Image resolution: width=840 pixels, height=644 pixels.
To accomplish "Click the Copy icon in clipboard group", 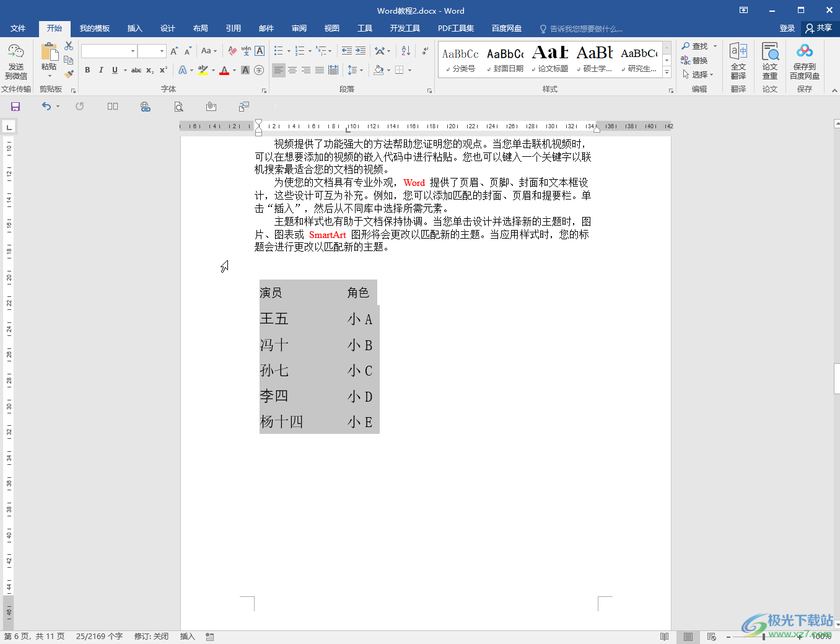I will (69, 60).
